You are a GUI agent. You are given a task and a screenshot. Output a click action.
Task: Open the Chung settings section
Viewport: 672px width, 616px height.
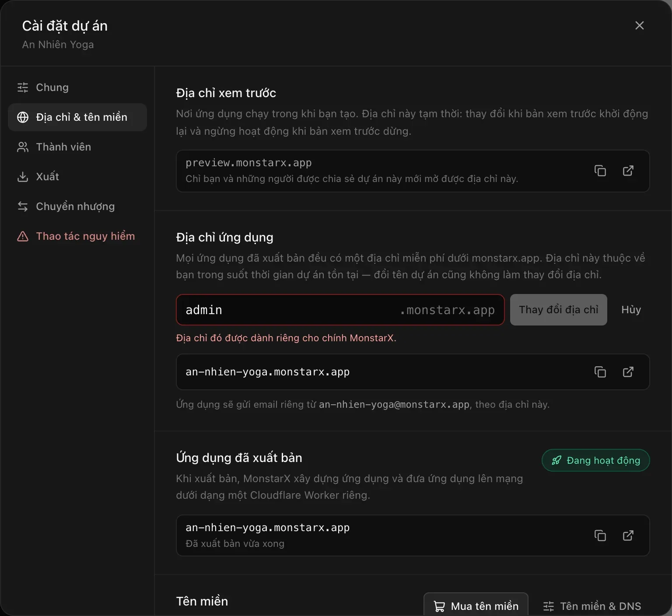(77, 87)
